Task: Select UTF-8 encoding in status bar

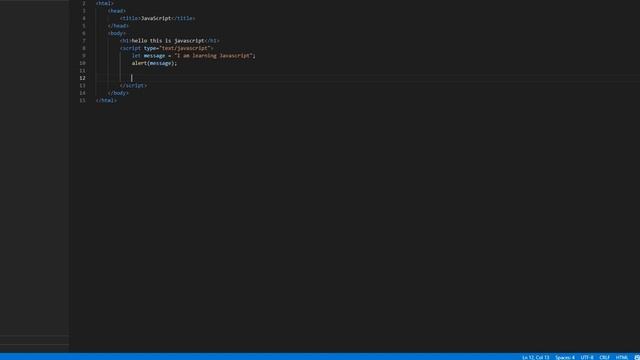Action: (x=587, y=357)
